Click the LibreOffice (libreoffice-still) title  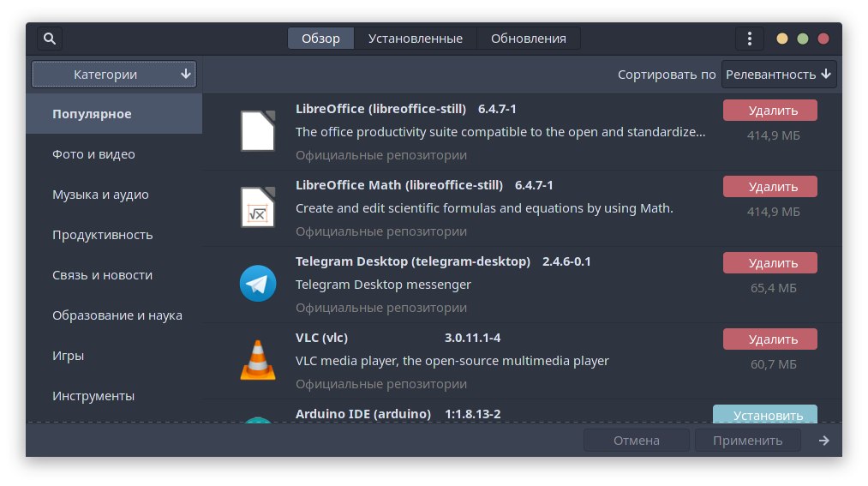380,109
